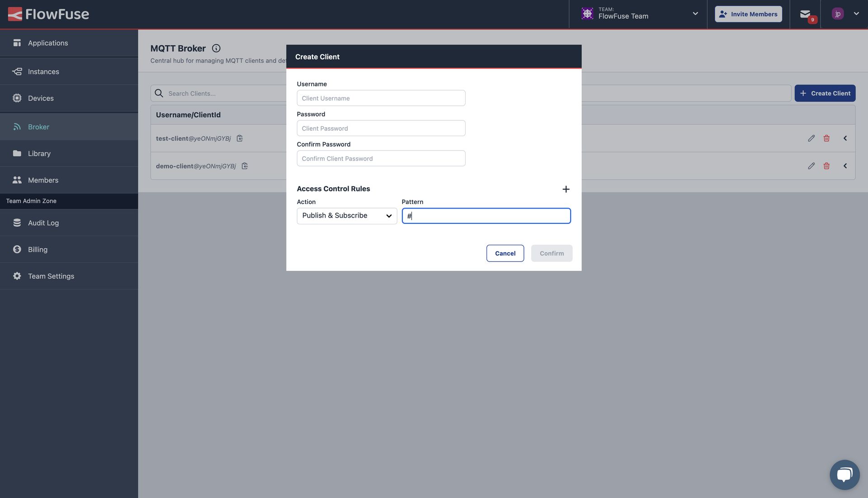Screen dimensions: 868x498
Task: Open the Action dropdown in Access Control Rules
Action: point(346,215)
